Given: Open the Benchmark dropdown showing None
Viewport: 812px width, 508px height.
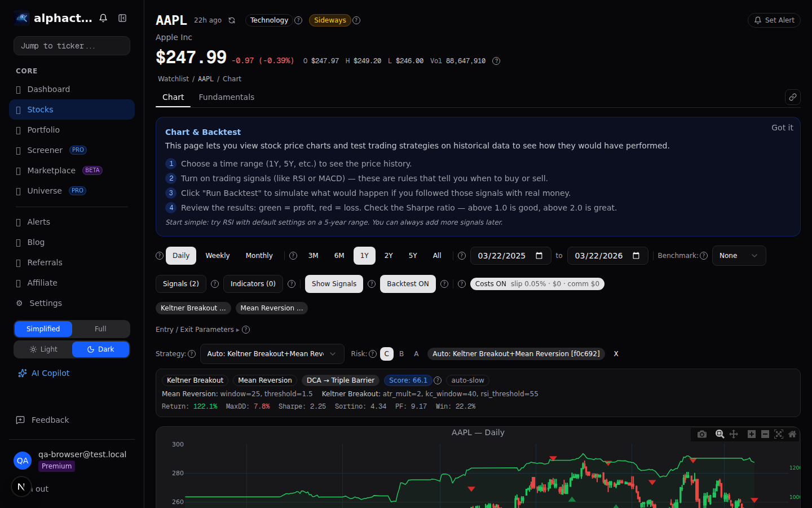Looking at the screenshot, I should (739, 255).
